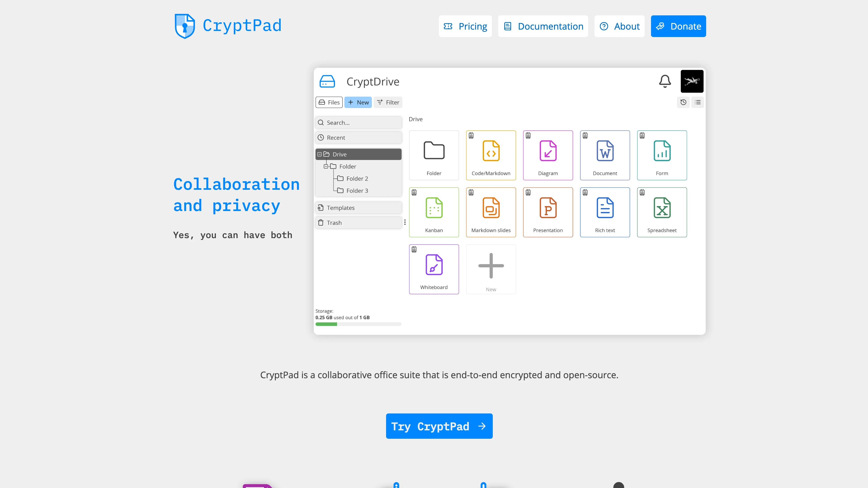Viewport: 868px width, 488px height.
Task: Open the Kanban tile
Action: [434, 212]
